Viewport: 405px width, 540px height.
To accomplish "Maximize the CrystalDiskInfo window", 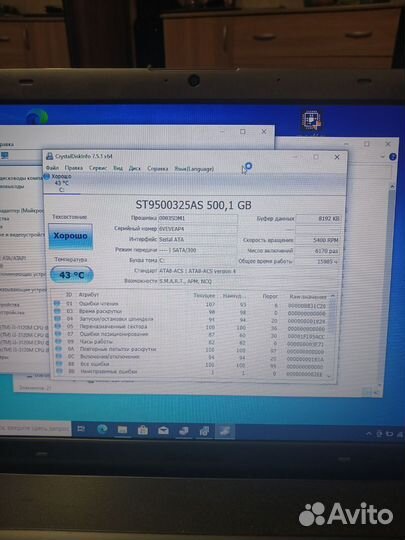I will click(x=316, y=157).
